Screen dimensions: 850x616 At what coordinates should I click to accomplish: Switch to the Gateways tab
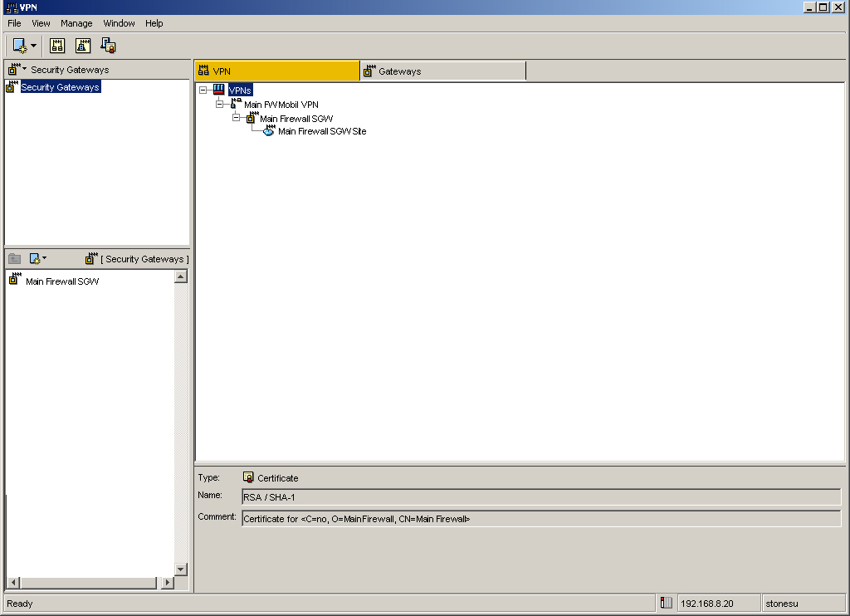tap(442, 71)
